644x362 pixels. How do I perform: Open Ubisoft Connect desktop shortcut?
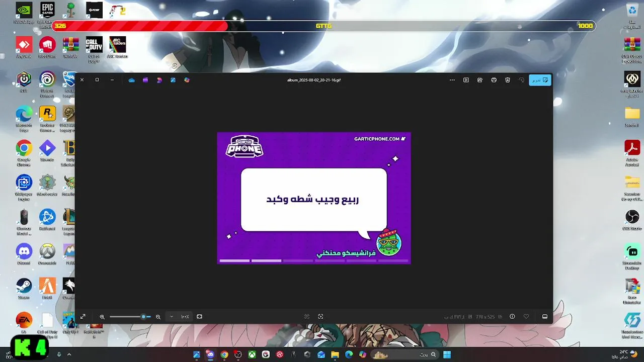(x=47, y=84)
